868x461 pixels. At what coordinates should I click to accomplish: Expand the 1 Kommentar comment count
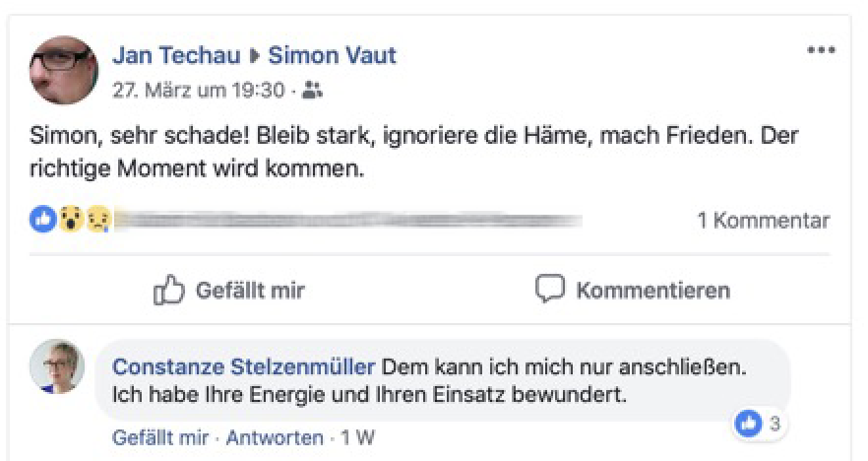(763, 221)
